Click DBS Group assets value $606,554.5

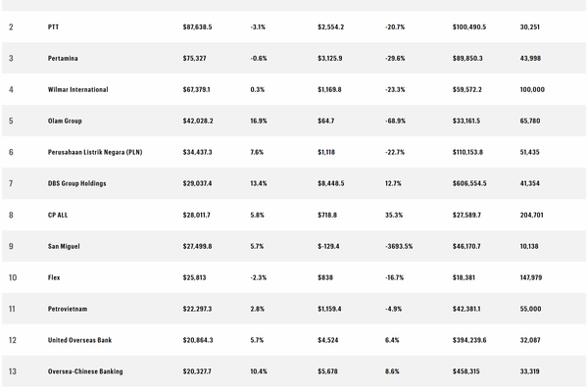tap(469, 183)
